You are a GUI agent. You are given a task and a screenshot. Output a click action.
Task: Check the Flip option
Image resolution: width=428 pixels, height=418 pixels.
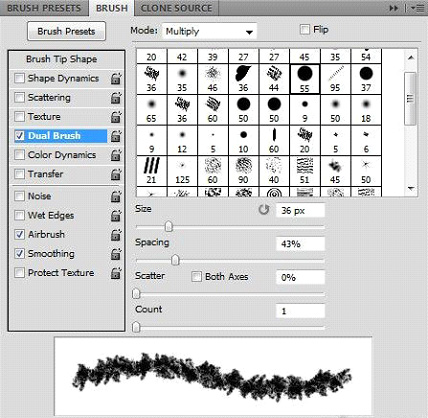pyautogui.click(x=305, y=30)
